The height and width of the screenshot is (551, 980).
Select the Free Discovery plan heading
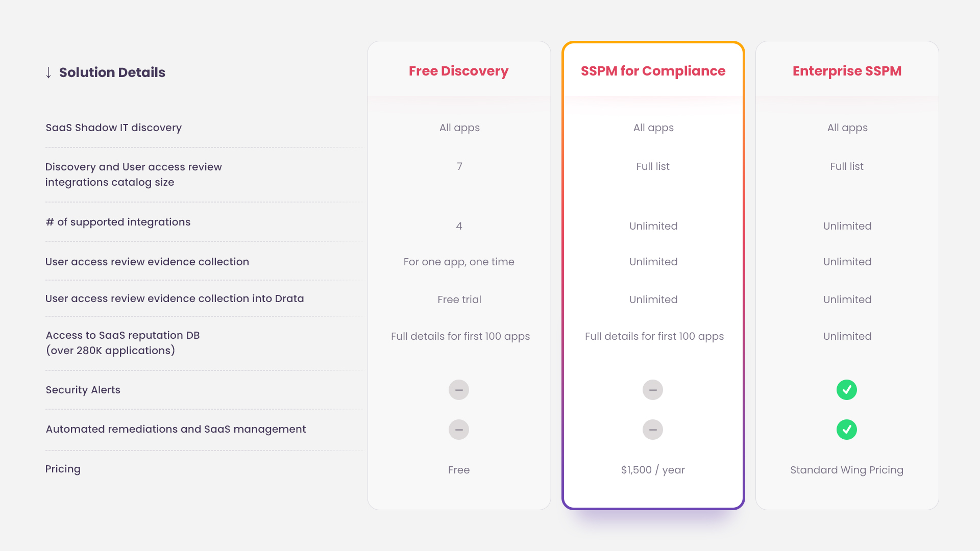pyautogui.click(x=459, y=71)
